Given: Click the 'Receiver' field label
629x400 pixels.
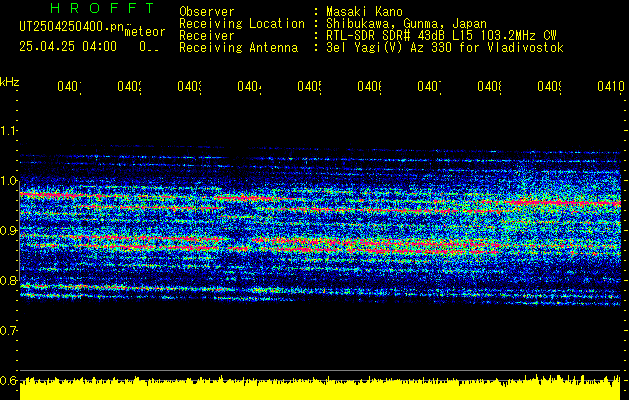Looking at the screenshot, I should (x=207, y=36).
